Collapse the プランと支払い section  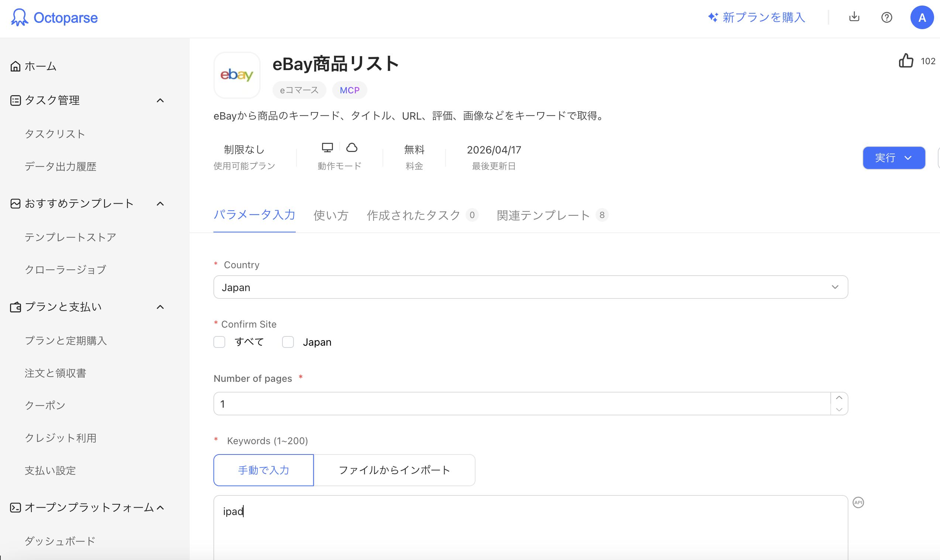[x=160, y=307]
